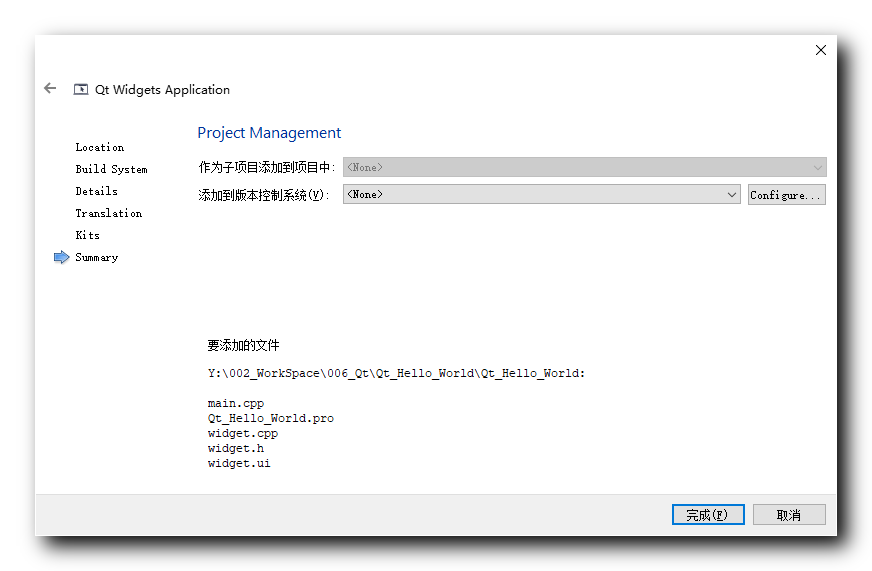Click the disabled add-as-subproject dropdown
This screenshot has width=872, height=571.
coord(584,167)
